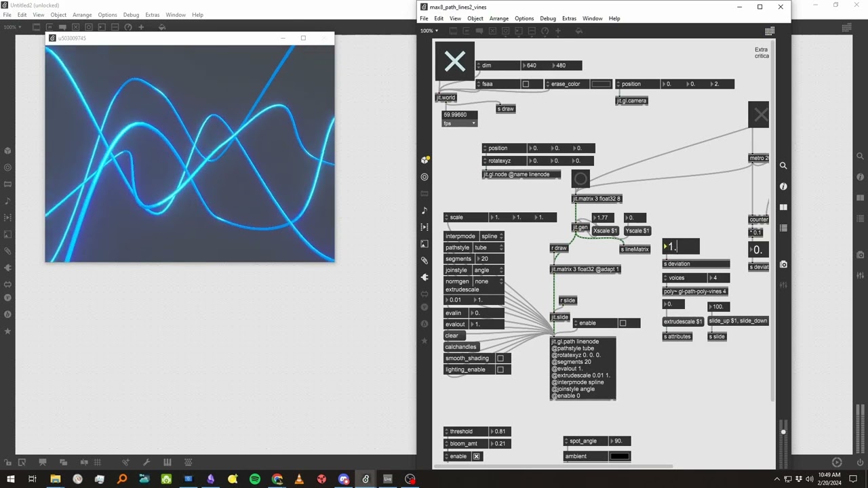Open the search magnifier in vines patcher right sidebar

pyautogui.click(x=783, y=165)
